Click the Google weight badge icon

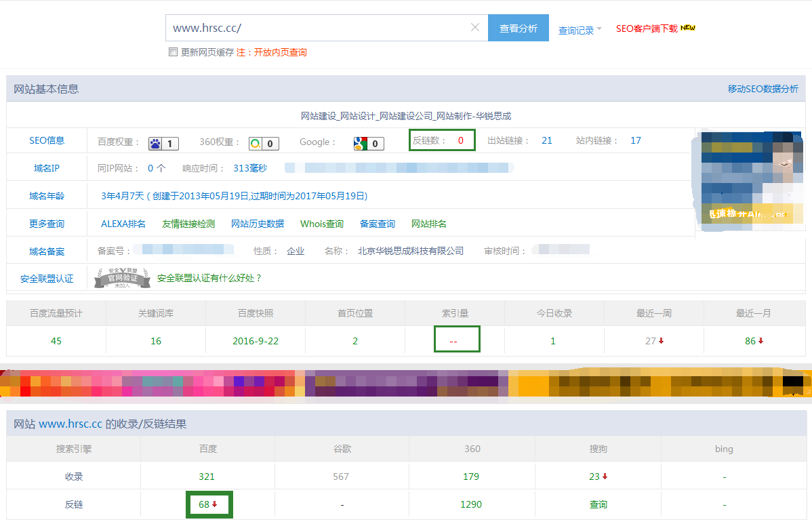pos(360,143)
